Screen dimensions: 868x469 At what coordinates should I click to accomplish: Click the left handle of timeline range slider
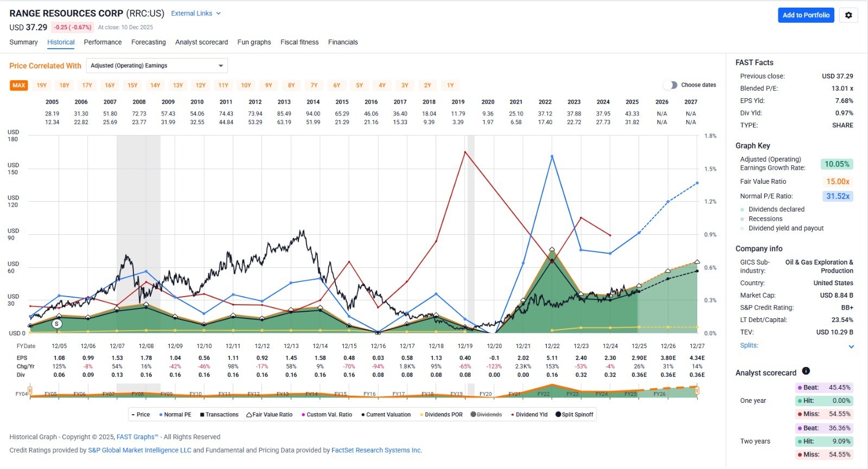click(30, 390)
